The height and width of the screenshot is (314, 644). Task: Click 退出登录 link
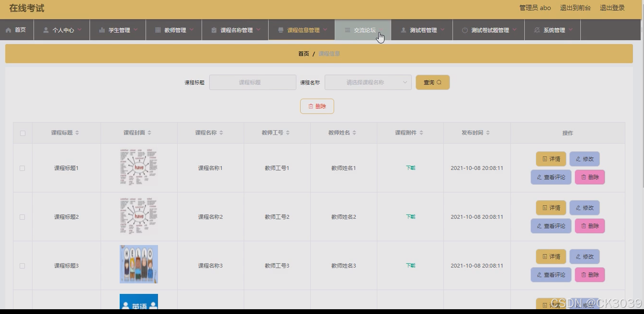[612, 8]
